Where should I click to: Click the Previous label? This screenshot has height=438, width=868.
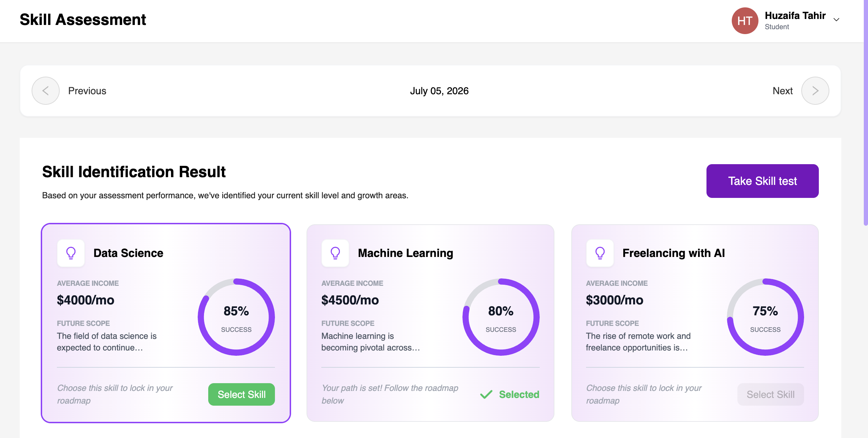[87, 91]
